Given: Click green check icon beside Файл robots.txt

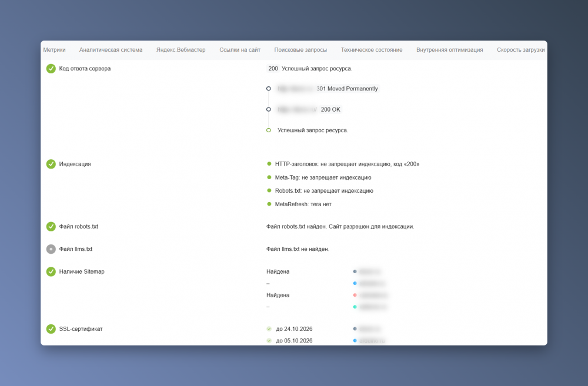Looking at the screenshot, I should [x=51, y=226].
